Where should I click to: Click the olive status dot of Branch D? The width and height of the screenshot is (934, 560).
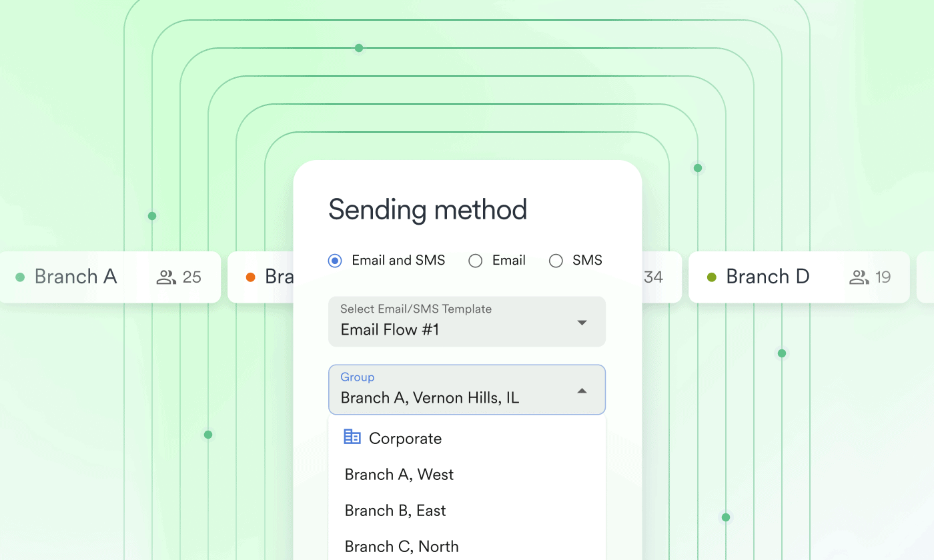tap(712, 277)
